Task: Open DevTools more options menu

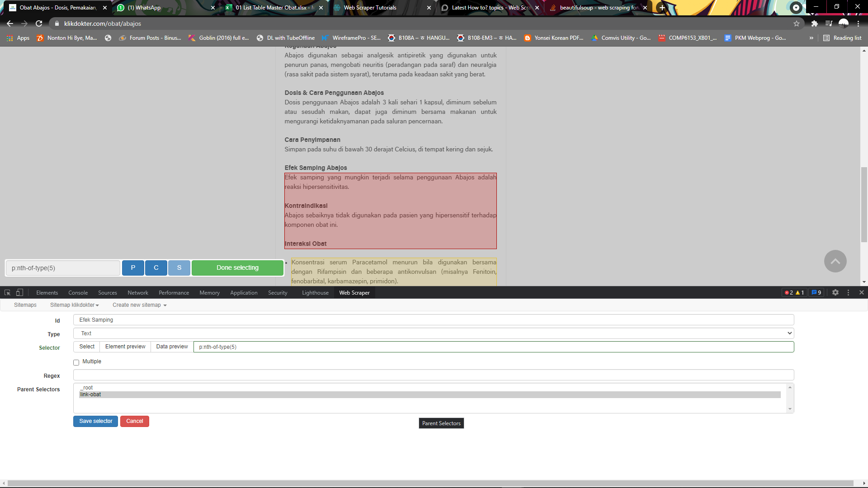Action: 849,292
